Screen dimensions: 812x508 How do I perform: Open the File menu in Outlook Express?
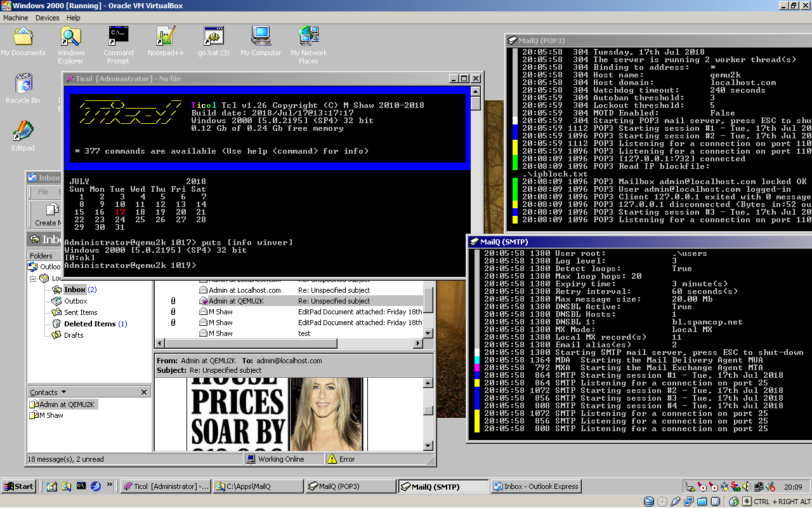(43, 191)
